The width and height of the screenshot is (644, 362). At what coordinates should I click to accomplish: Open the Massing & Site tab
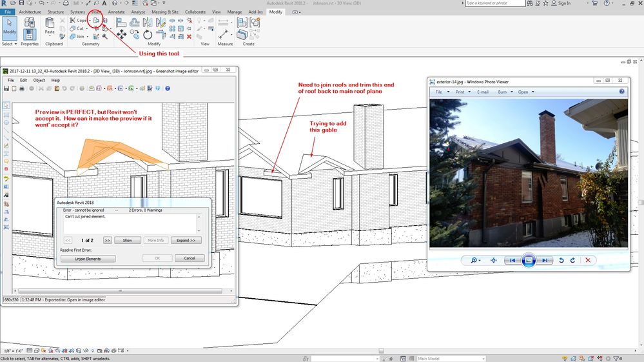point(166,12)
